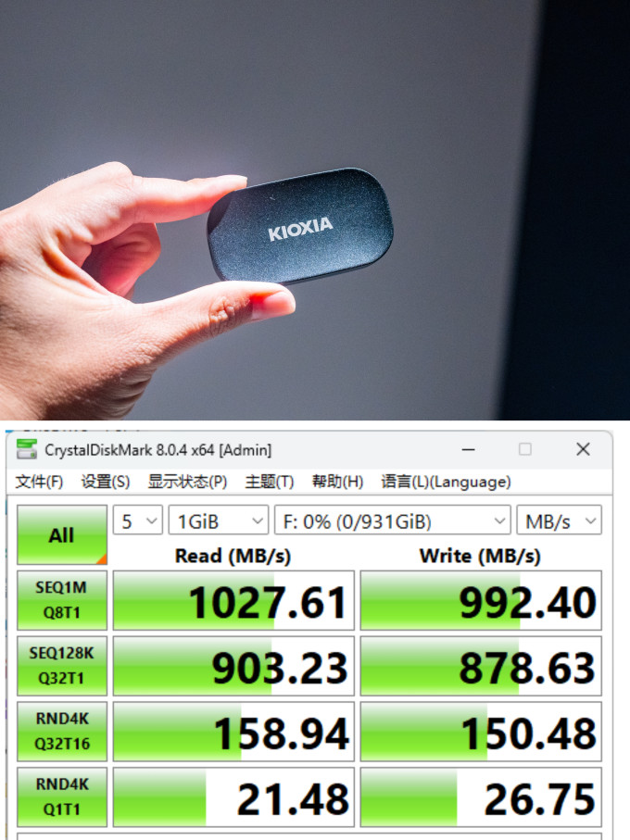Run the RND4K Q1T1 test
Image resolution: width=630 pixels, height=840 pixels.
click(62, 796)
